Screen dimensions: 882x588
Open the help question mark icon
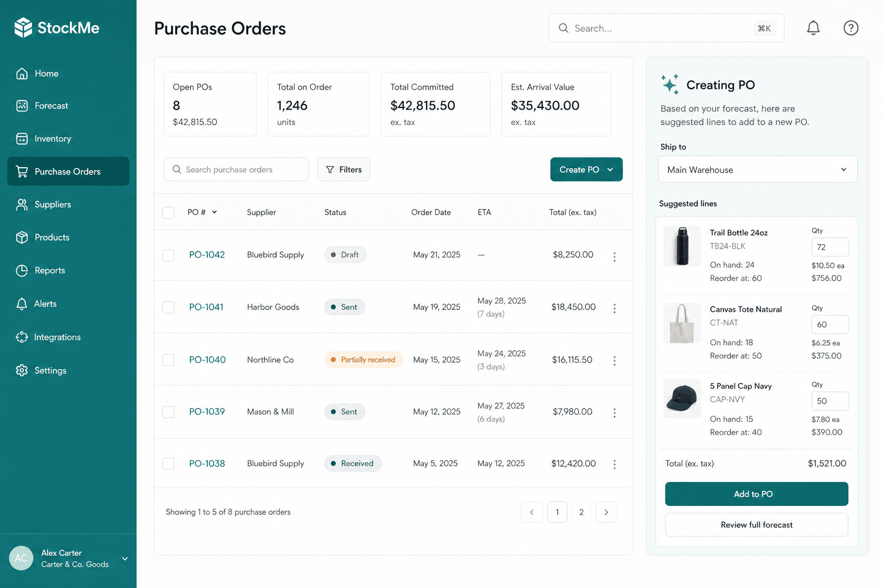tap(851, 28)
